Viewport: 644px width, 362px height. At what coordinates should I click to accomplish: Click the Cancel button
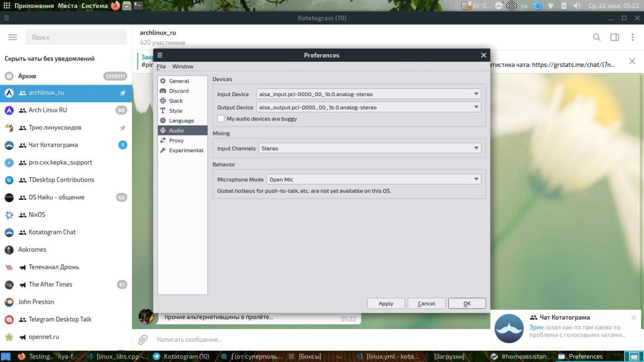coord(426,303)
